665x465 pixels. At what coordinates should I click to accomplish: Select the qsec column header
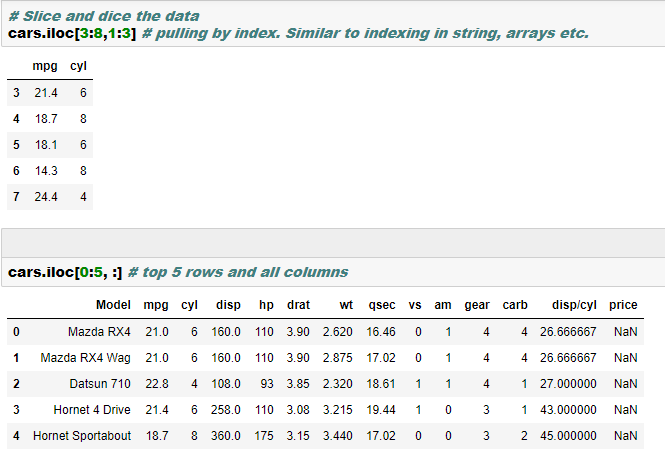pyautogui.click(x=381, y=305)
